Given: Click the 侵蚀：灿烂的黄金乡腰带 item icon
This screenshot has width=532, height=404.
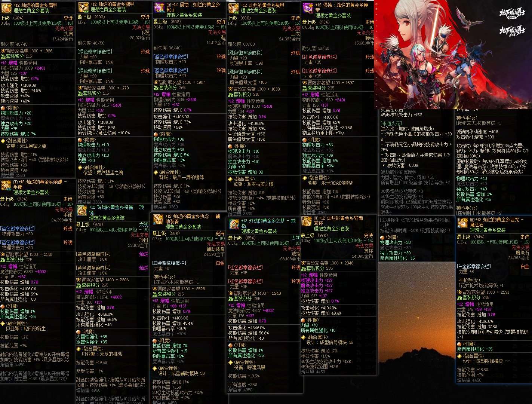Looking at the screenshot, I should tap(308, 7).
